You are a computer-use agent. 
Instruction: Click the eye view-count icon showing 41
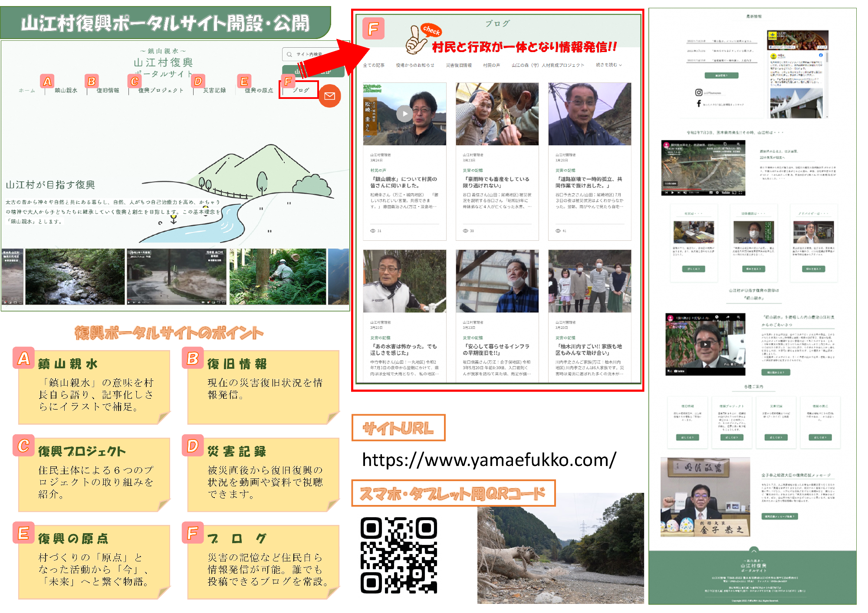pos(558,231)
